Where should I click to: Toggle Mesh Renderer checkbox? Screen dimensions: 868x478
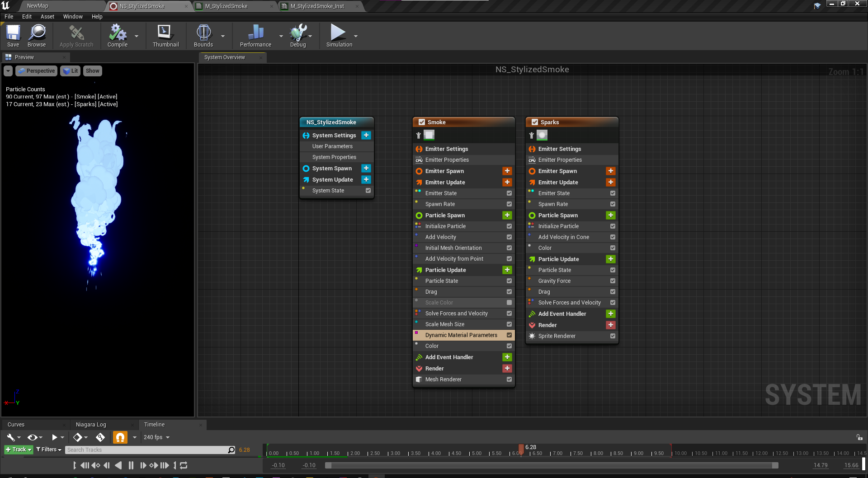click(509, 379)
